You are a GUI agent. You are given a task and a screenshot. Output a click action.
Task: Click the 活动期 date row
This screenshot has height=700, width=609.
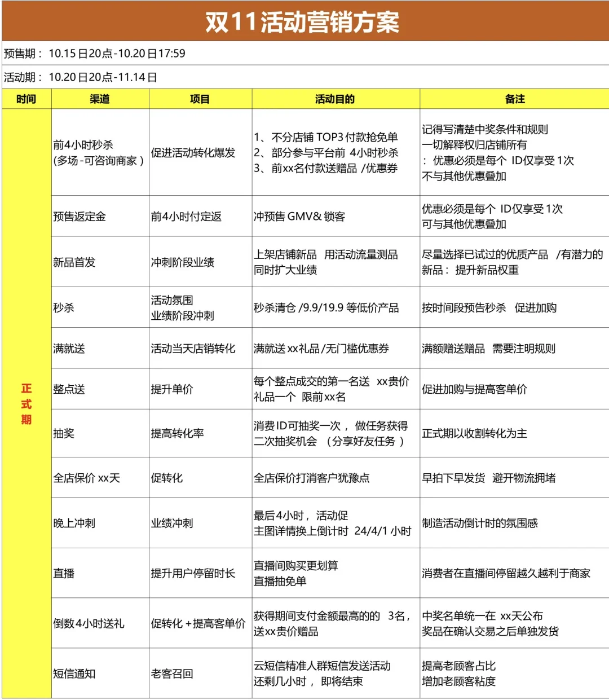(x=305, y=77)
